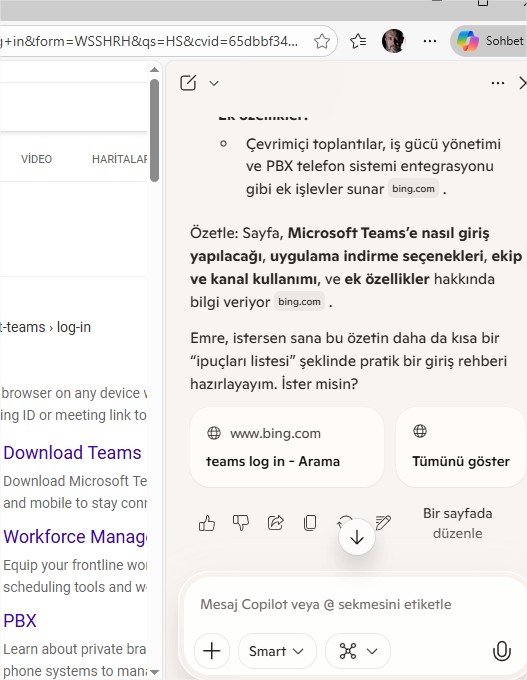Open the user profile avatar
This screenshot has height=680, width=527.
coord(393,41)
